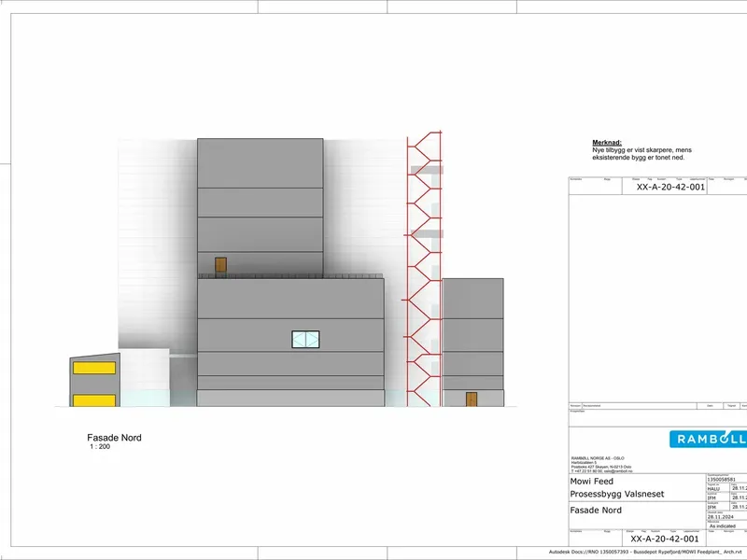Click the 'HALU' drawn-by initials
Screen dimensions: 747x560
tap(713, 489)
